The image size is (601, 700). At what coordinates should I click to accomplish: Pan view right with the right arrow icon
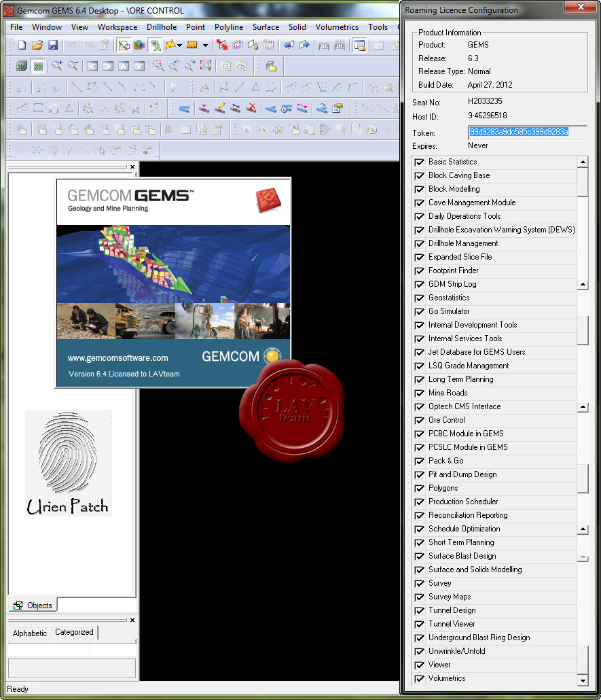click(x=107, y=67)
